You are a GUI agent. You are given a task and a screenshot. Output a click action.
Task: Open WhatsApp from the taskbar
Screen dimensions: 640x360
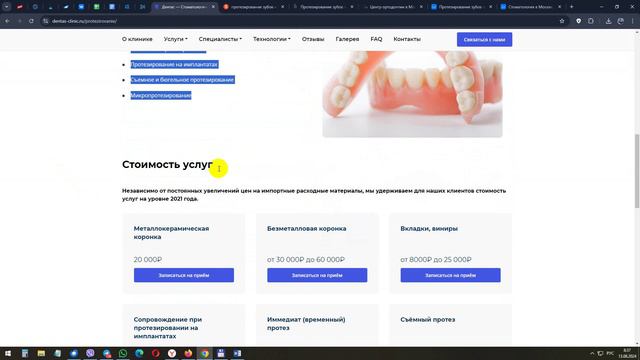[123, 353]
